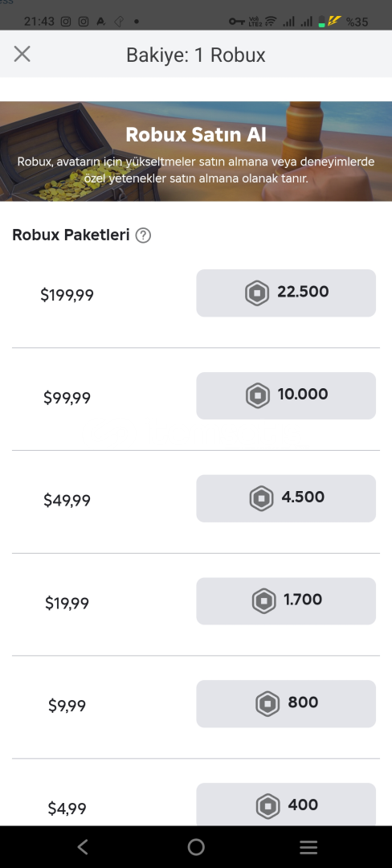Screen dimensions: 392x868
Task: Buy the 22.500 Robux package
Action: tap(286, 293)
